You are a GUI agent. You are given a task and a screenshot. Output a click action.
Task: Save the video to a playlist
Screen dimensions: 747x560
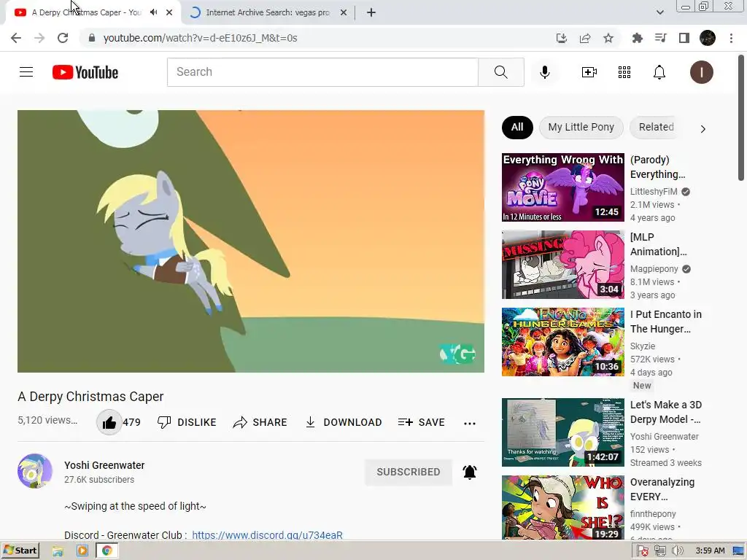click(x=421, y=422)
